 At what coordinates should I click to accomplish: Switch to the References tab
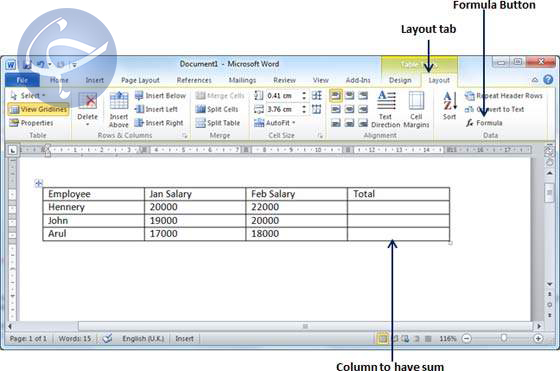(194, 80)
